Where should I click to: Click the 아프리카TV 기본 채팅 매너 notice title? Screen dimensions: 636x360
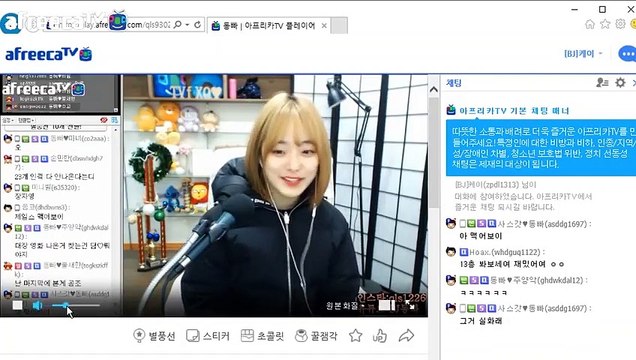[x=514, y=111]
